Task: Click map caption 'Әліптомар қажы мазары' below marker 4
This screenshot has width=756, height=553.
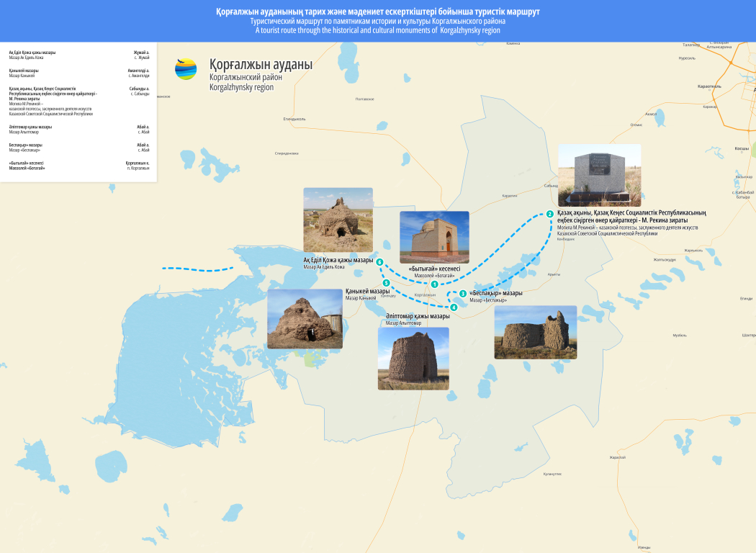Action: [418, 316]
